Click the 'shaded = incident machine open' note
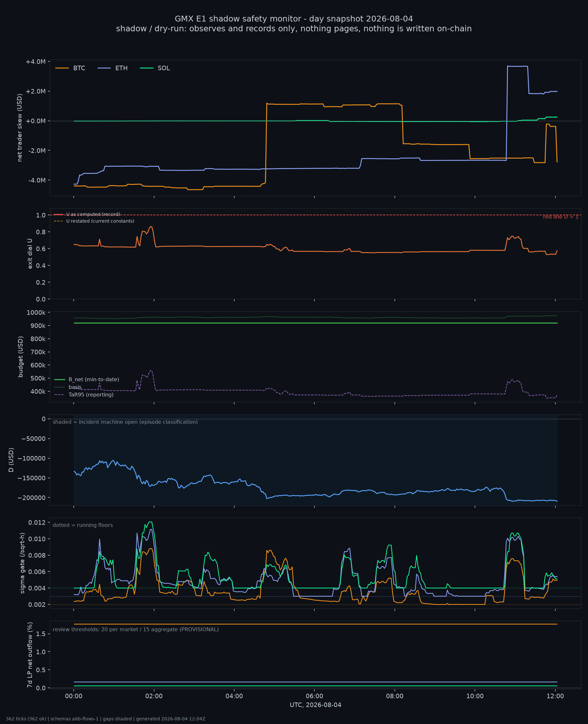This screenshot has height=724, width=588. click(125, 422)
